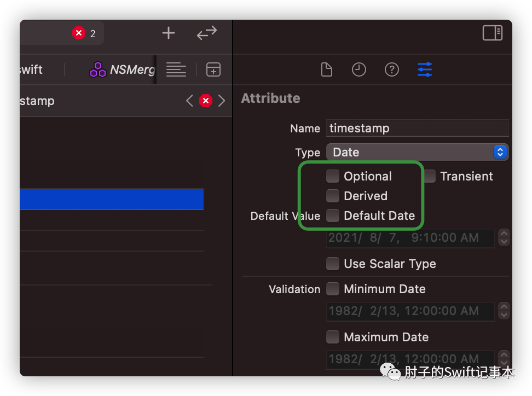Click the swap arrows icon in toolbar
Viewport: 532px width, 396px height.
point(207,33)
